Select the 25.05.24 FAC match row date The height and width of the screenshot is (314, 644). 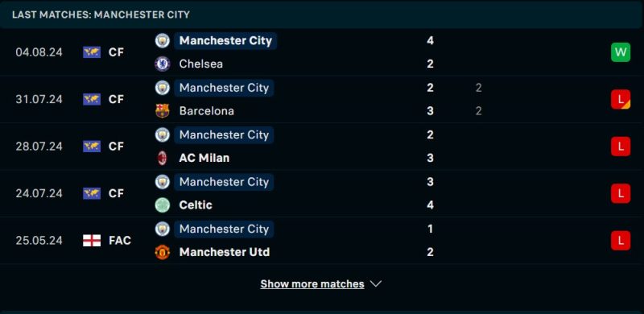39,241
